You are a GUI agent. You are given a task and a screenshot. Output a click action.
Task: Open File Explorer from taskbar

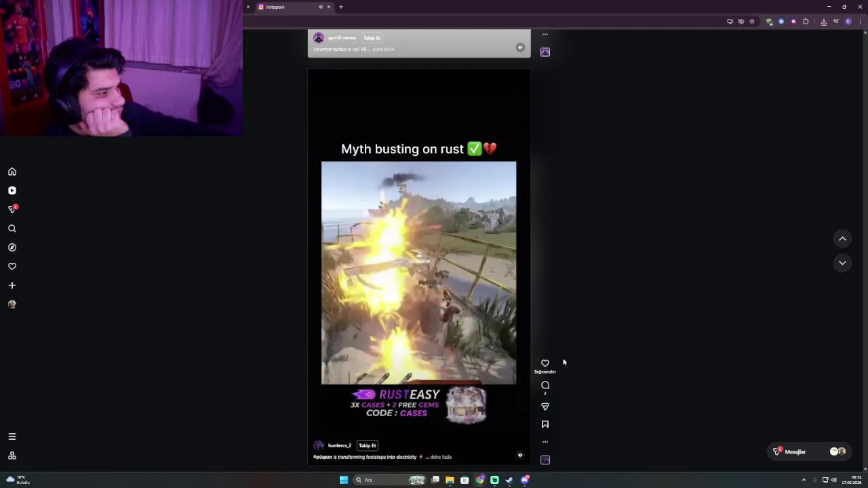pyautogui.click(x=450, y=480)
